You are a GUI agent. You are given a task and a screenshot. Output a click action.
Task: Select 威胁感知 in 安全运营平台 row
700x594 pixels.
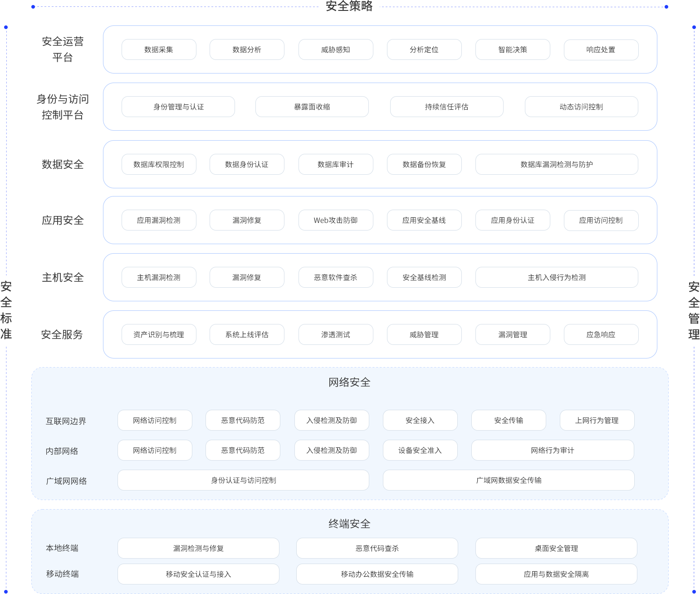336,49
